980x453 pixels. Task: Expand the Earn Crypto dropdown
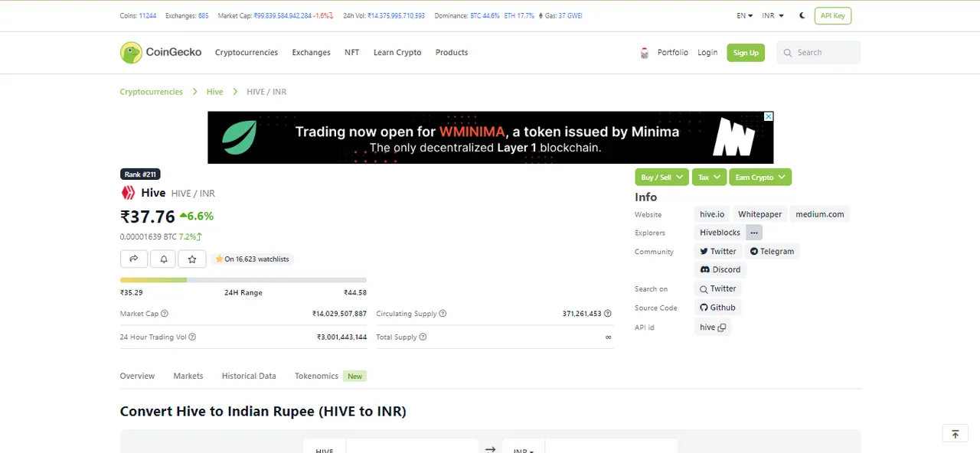tap(760, 177)
